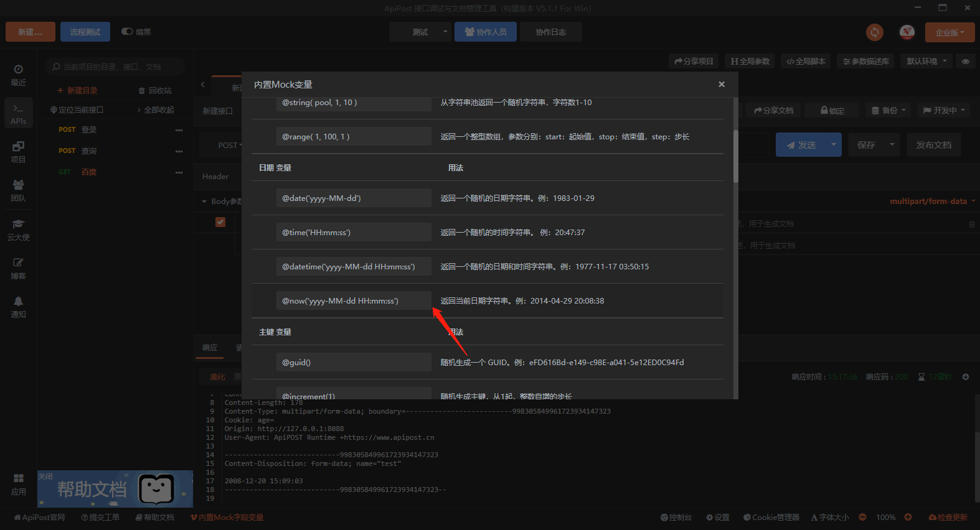Select the @now('yyyy-MM-dd HH:mm:ss') variable field
The image size is (980, 530).
tap(354, 300)
